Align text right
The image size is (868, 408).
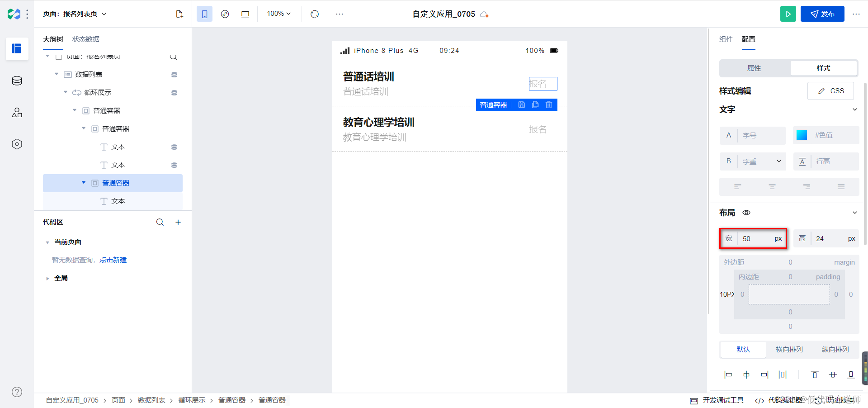(807, 187)
